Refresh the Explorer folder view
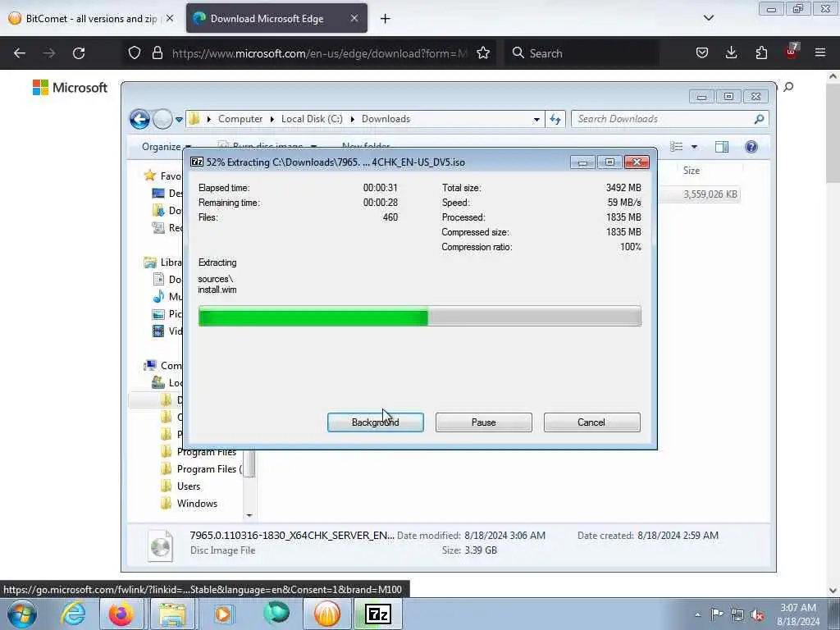The height and width of the screenshot is (630, 840). (x=555, y=120)
